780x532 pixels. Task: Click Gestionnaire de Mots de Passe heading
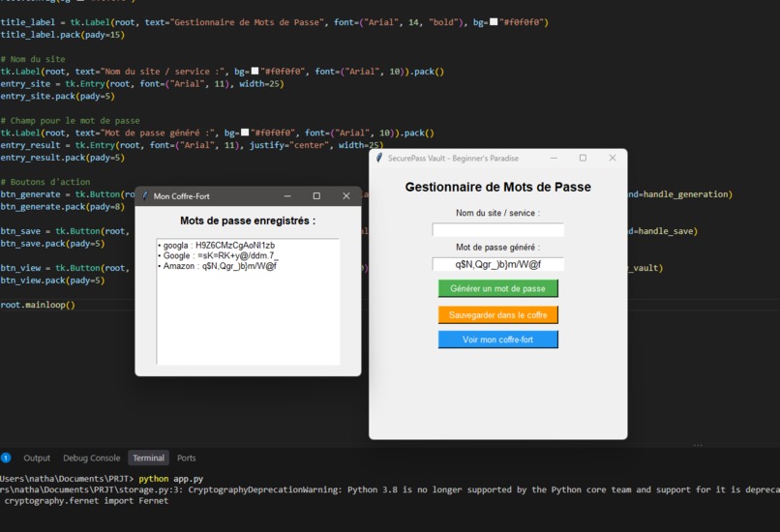[498, 187]
